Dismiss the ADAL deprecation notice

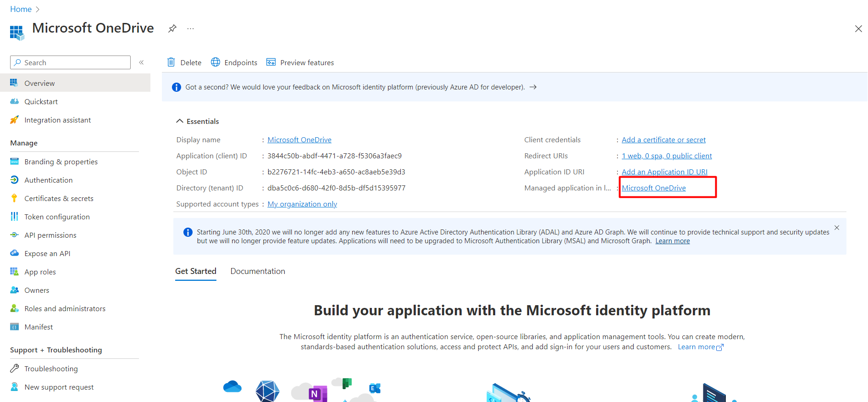click(837, 228)
